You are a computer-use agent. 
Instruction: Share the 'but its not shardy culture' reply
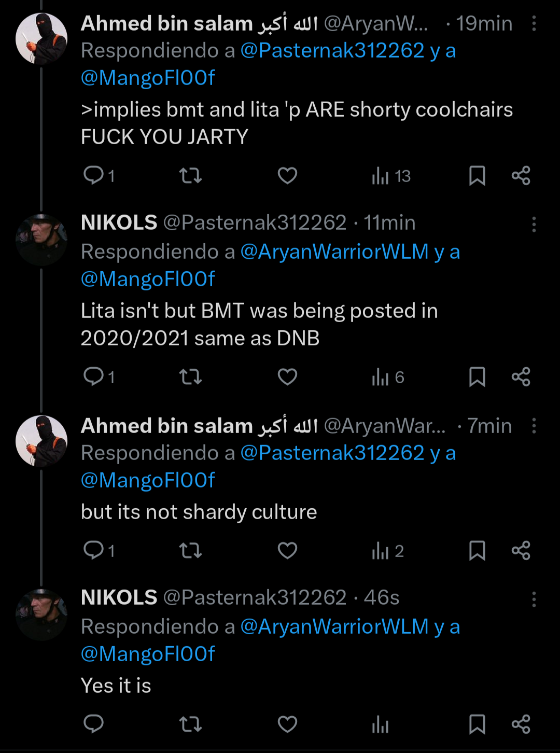(x=521, y=551)
